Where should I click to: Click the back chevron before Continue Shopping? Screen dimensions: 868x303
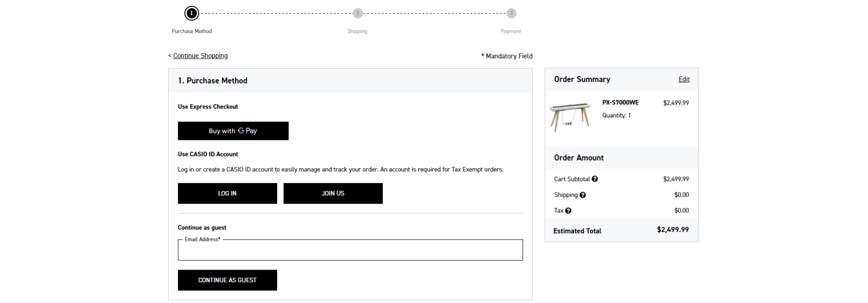click(170, 56)
